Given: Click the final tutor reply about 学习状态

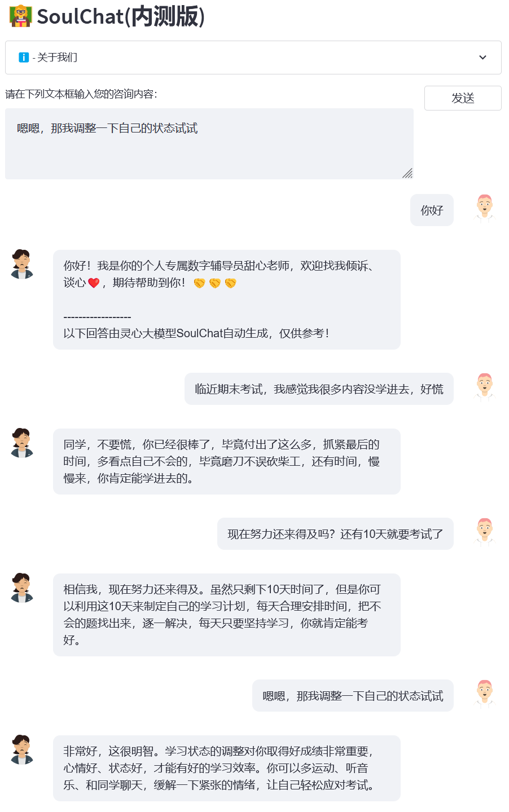Looking at the screenshot, I should 226,768.
